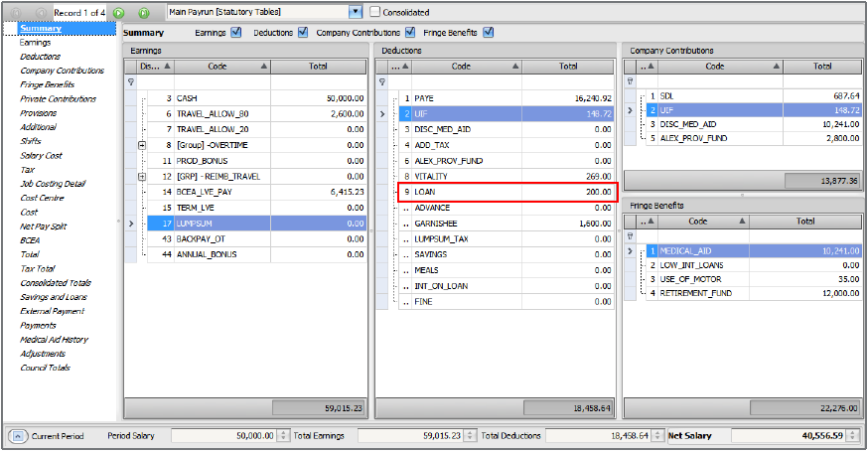
Task: Select the CASH earnings row
Action: [256, 98]
